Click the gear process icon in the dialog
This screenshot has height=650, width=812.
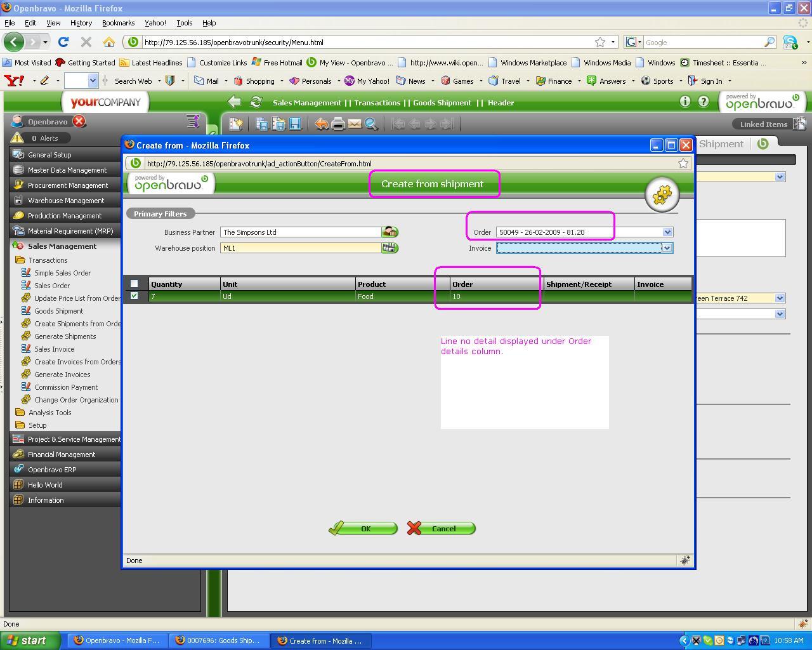point(662,194)
